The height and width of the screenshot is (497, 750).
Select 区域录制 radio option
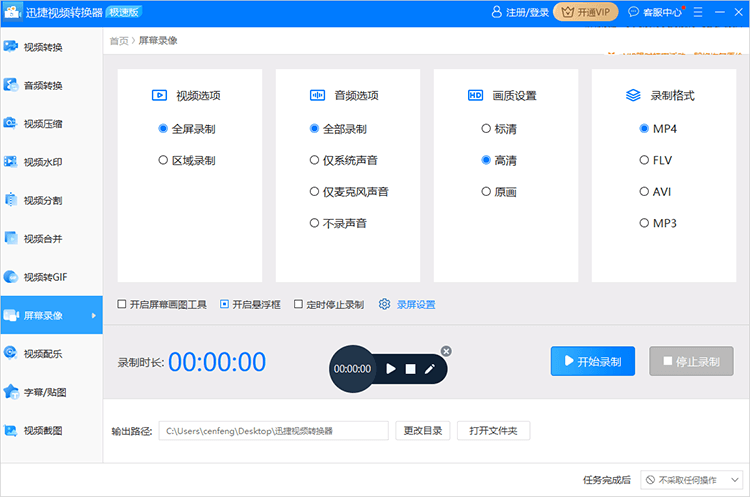[163, 160]
